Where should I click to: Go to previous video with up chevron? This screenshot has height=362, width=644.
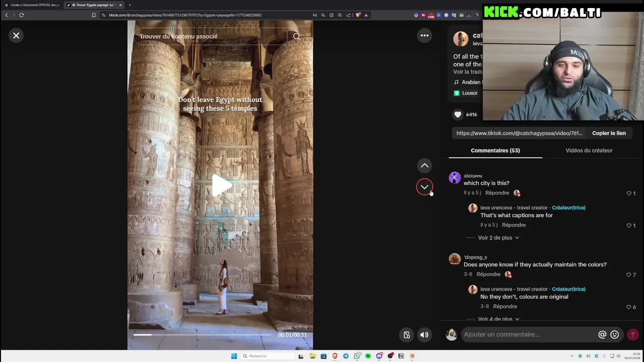[x=425, y=165]
